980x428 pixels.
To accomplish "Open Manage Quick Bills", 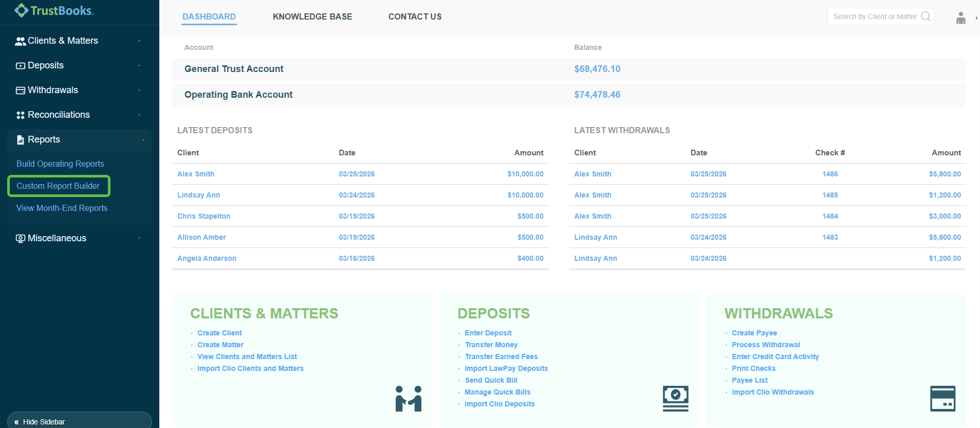I will 497,392.
